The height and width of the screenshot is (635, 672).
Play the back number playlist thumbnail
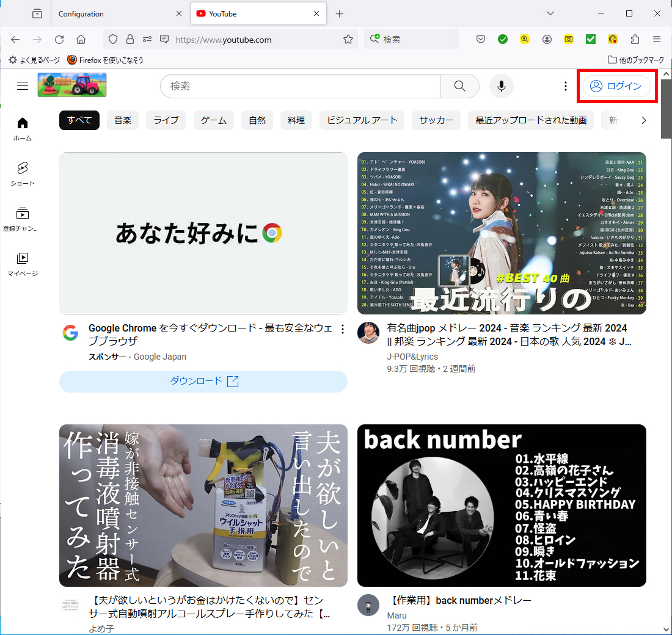(x=502, y=505)
